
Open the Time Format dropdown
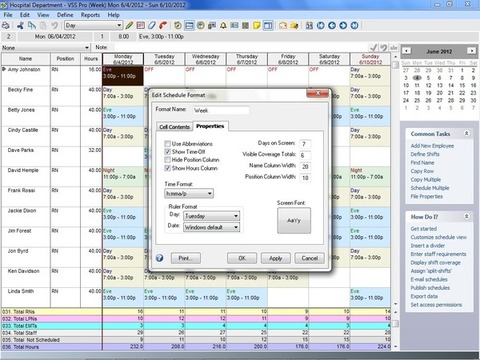click(x=189, y=193)
